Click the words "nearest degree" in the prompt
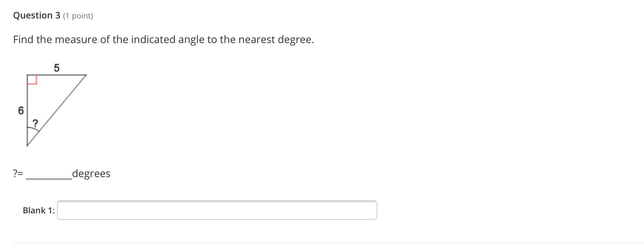644x248 pixels. tap(276, 39)
